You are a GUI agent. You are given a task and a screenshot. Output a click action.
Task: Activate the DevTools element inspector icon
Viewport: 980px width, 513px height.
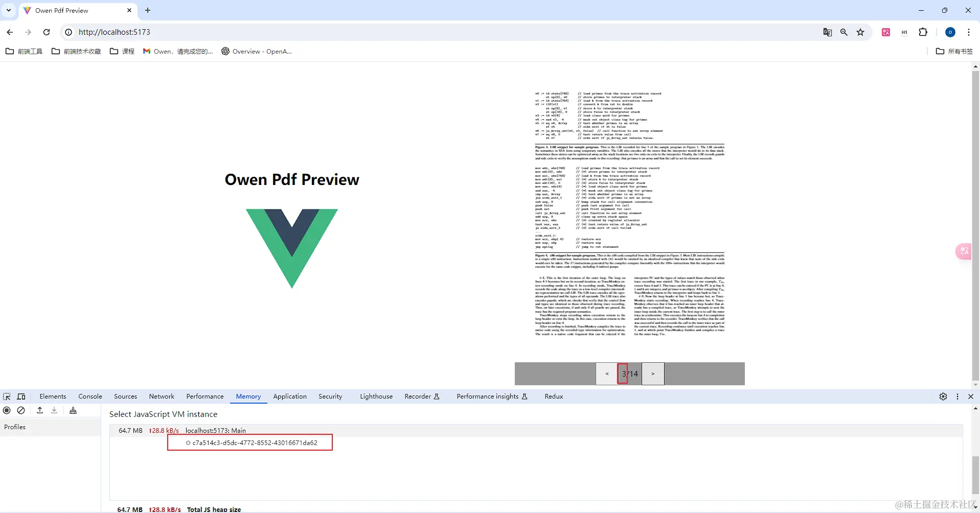(7, 397)
